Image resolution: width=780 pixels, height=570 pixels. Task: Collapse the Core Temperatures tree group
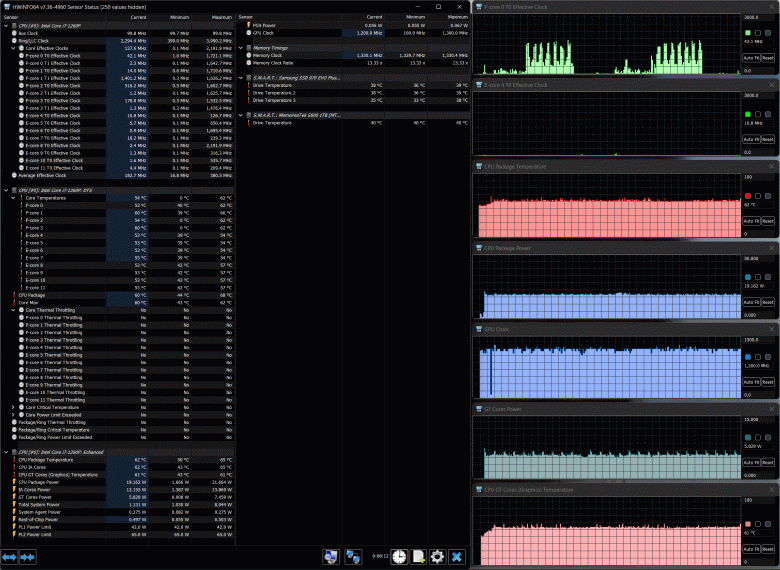(13, 198)
